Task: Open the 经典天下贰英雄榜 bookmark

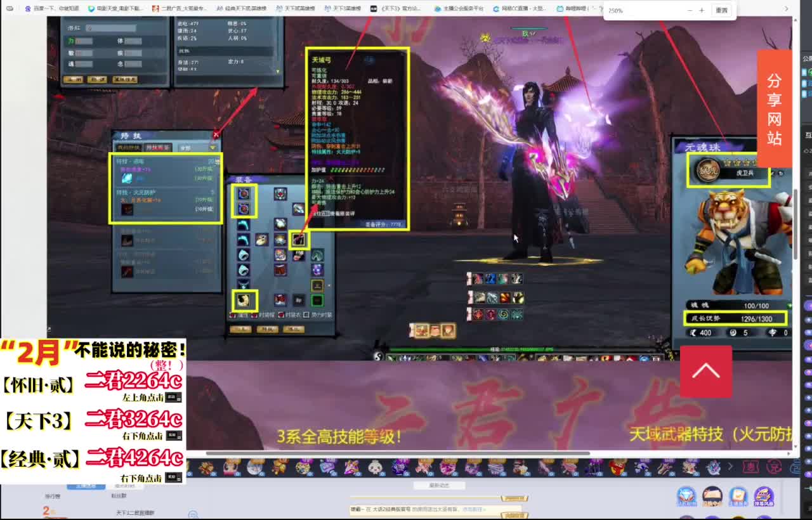Action: [x=243, y=9]
